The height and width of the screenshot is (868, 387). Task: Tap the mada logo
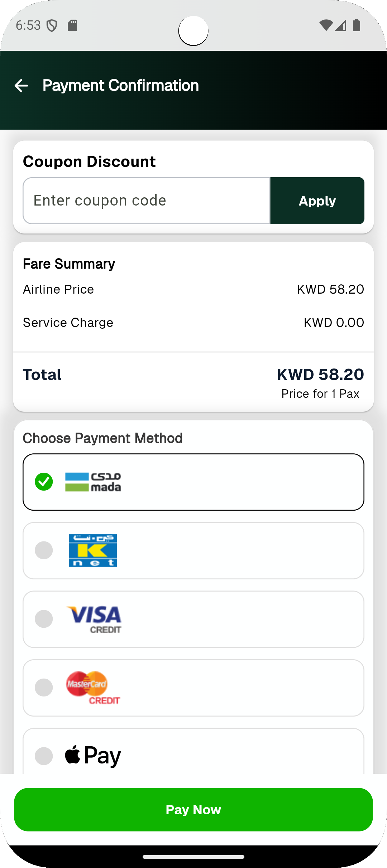[93, 482]
